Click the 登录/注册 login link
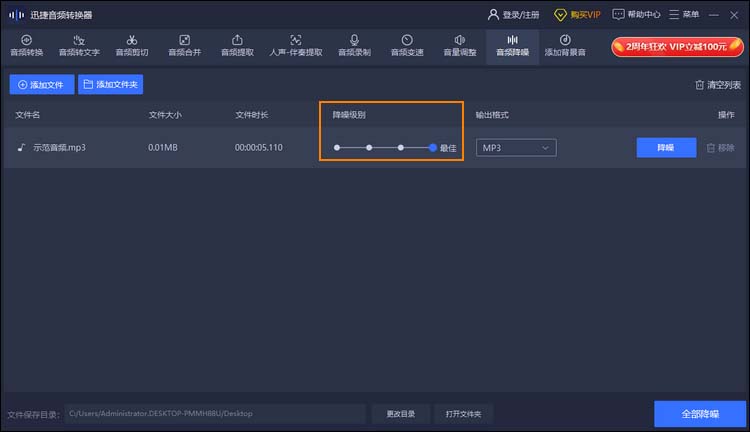Screen dimensions: 750x432 (x=514, y=15)
